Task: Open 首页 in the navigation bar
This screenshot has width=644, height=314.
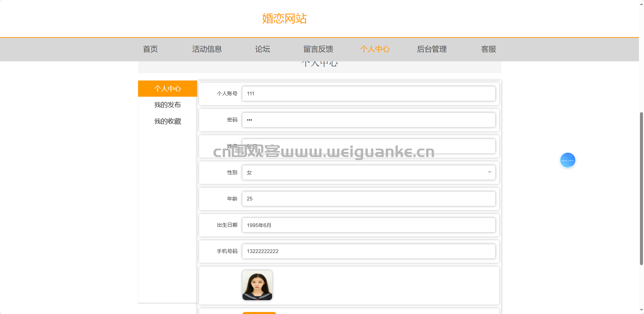Action: [150, 49]
